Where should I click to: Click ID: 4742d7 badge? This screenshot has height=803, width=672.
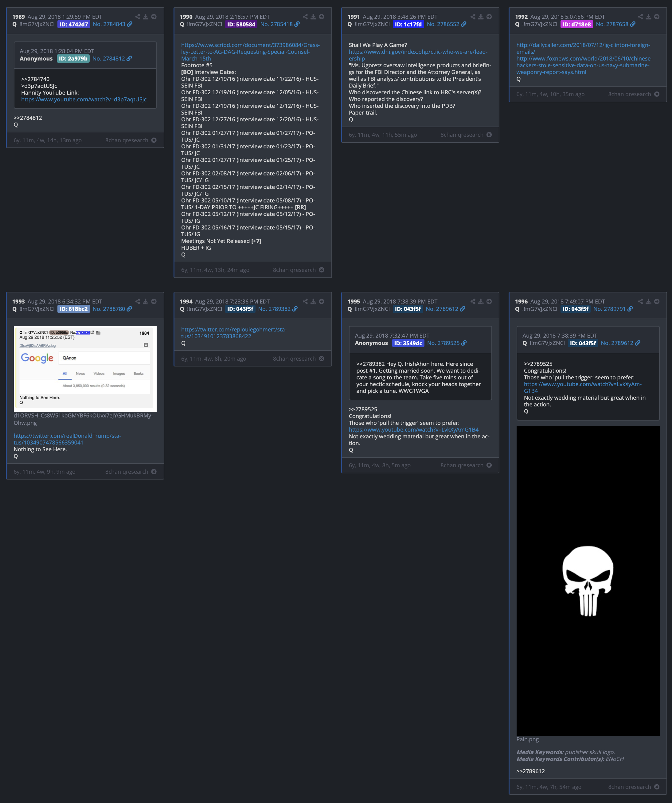74,24
